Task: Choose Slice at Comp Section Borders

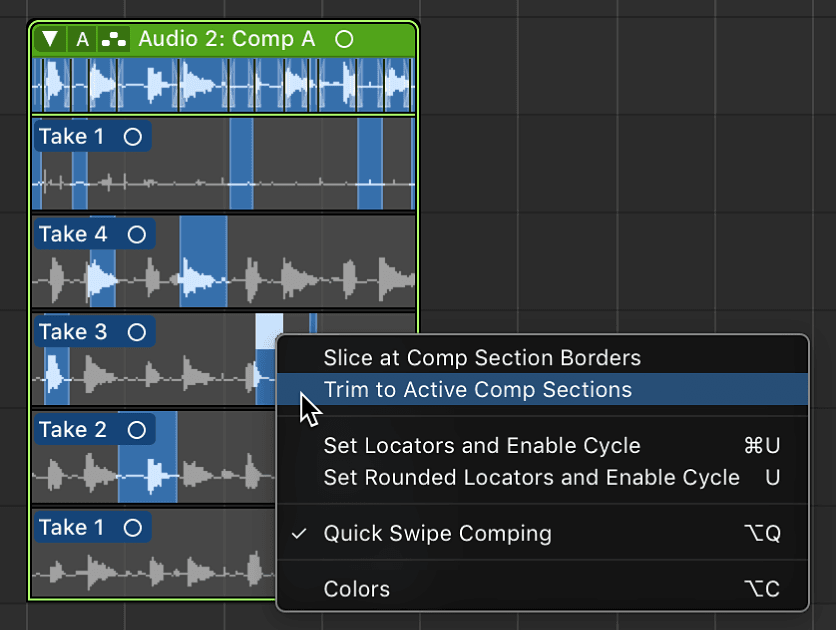Action: (542, 357)
